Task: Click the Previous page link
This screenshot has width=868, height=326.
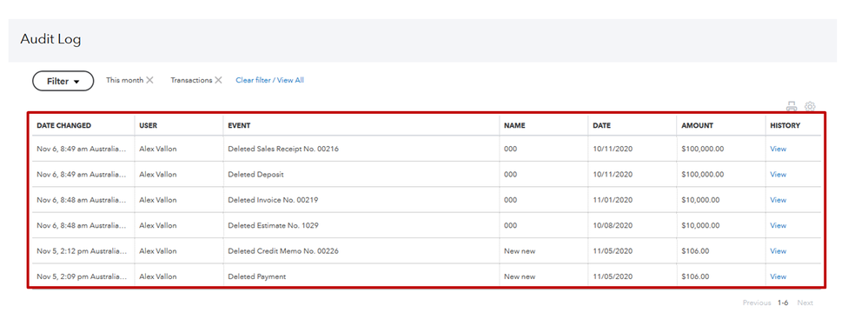Action: coord(757,303)
